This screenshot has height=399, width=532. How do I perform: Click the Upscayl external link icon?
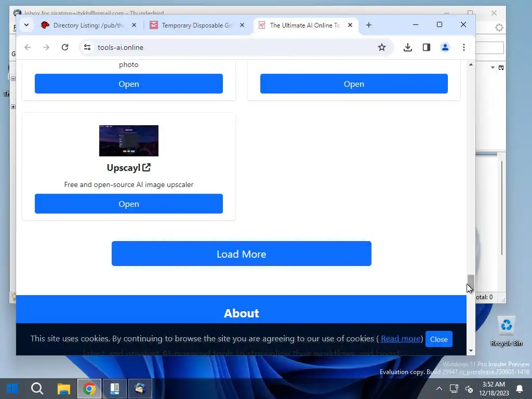point(147,167)
